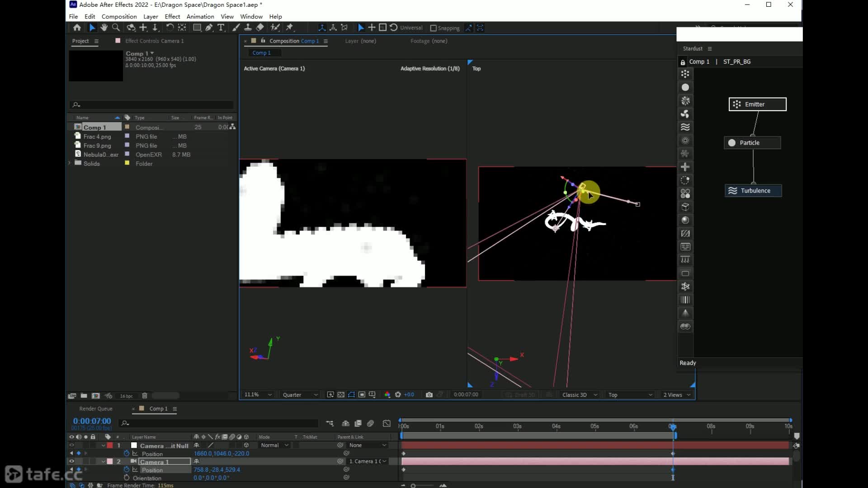Select the Eraser tool
Viewport: 868px width, 488px height.
coord(260,28)
